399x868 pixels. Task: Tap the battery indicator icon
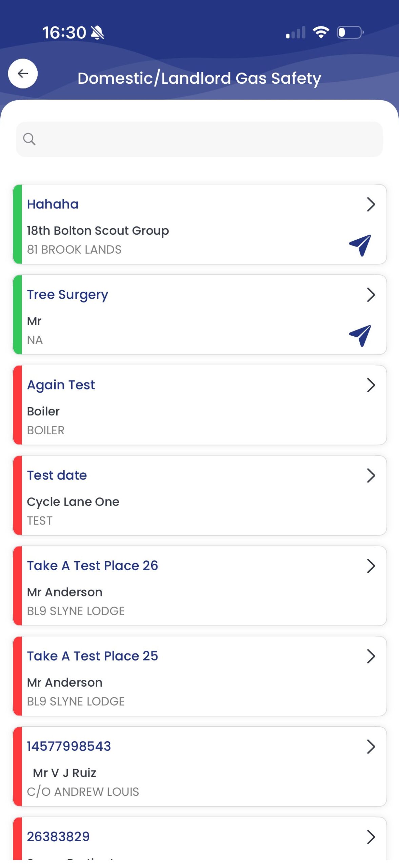click(350, 32)
